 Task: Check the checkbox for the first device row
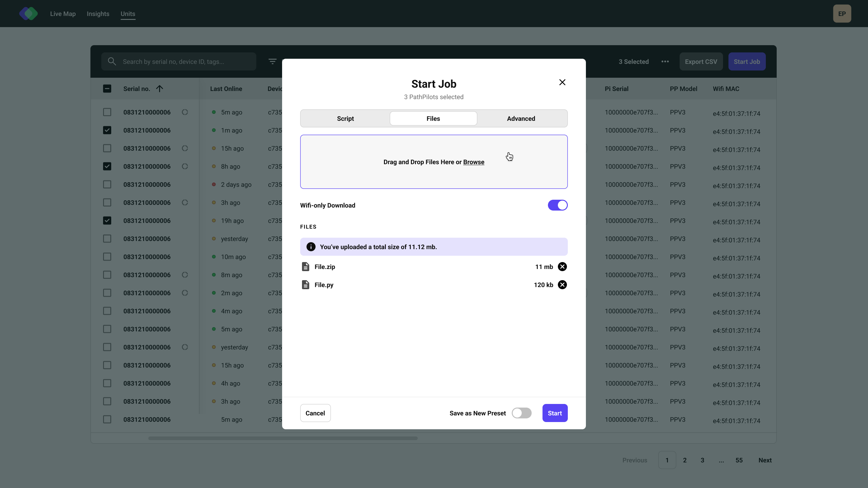tap(107, 112)
